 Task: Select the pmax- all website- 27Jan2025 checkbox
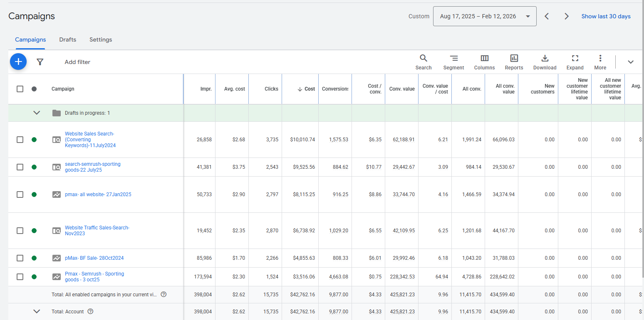(x=20, y=194)
